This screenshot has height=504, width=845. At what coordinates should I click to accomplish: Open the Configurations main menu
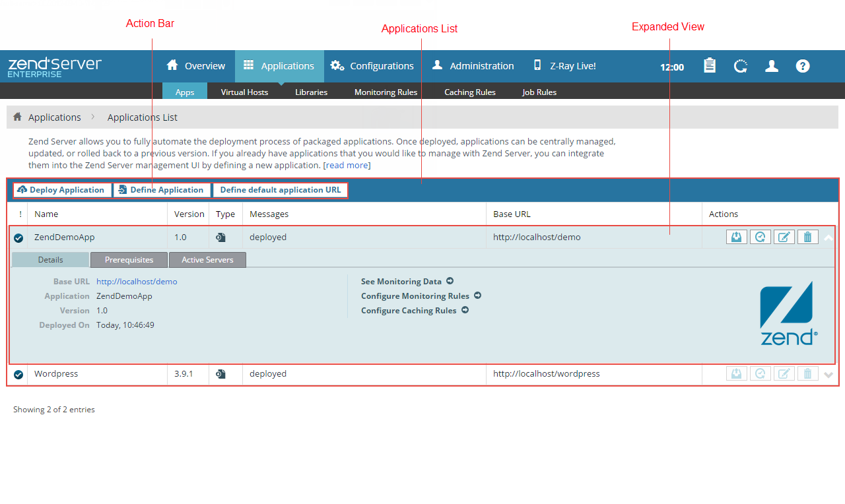372,66
